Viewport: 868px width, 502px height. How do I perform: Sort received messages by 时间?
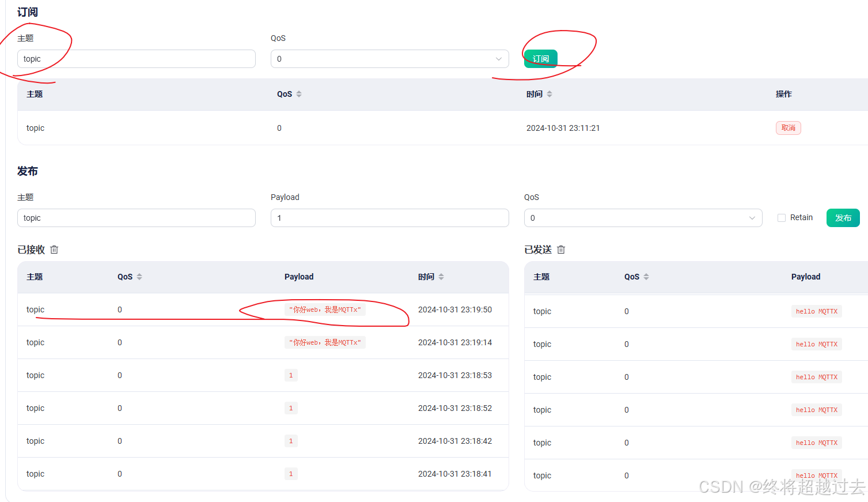click(441, 277)
